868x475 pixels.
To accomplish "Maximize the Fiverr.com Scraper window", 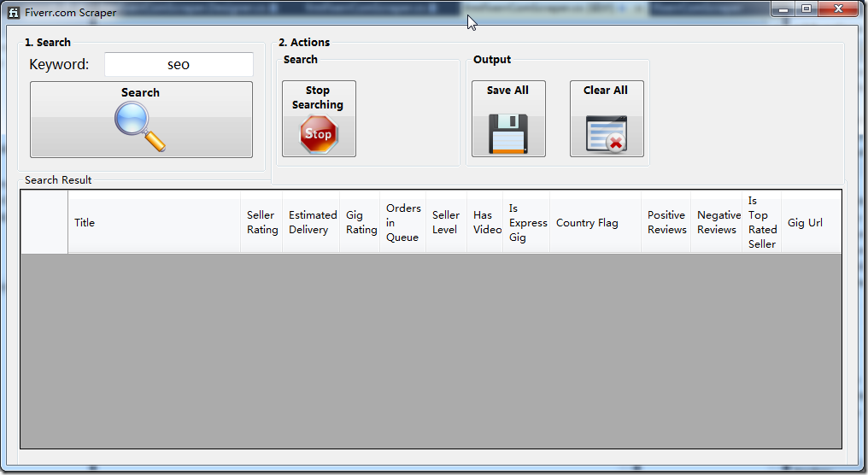I will pyautogui.click(x=806, y=9).
